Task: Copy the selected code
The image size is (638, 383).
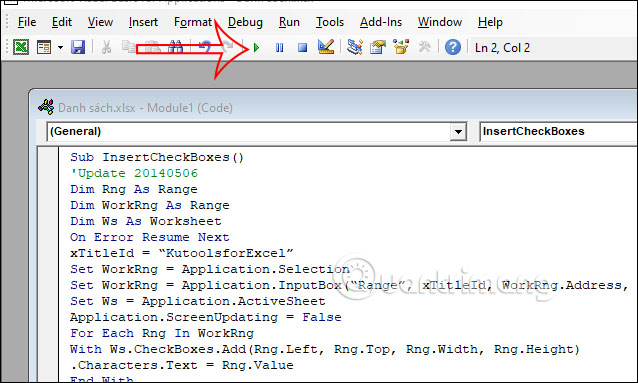Action: point(129,47)
